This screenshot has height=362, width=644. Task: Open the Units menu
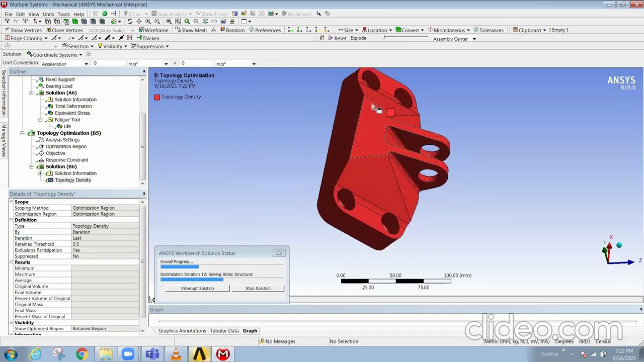coord(48,14)
